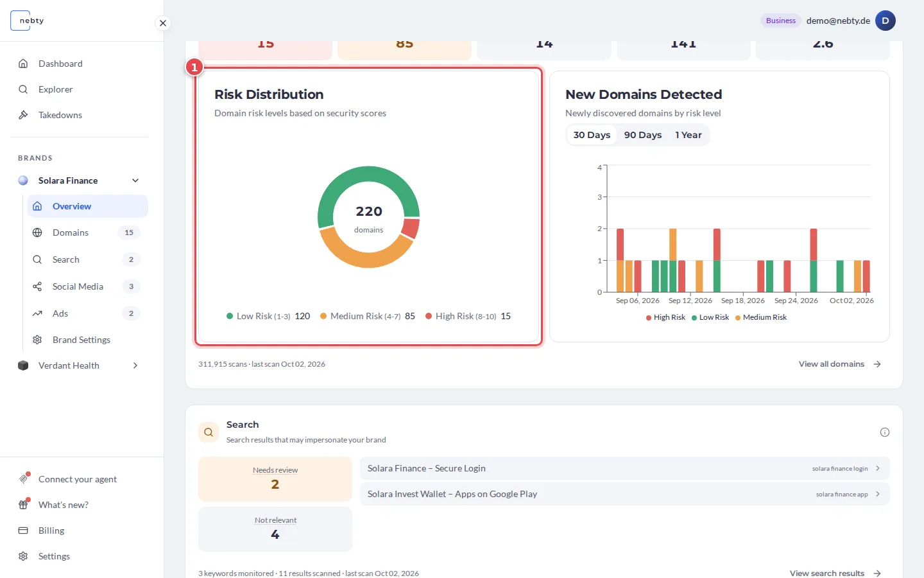Click the info icon in Search card
The width and height of the screenshot is (924, 578).
pos(885,432)
